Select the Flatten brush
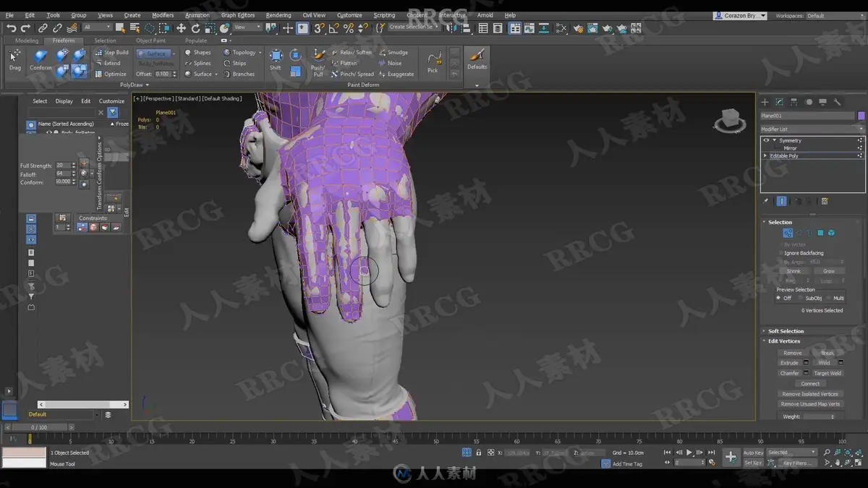The height and width of the screenshot is (488, 868). (x=344, y=64)
